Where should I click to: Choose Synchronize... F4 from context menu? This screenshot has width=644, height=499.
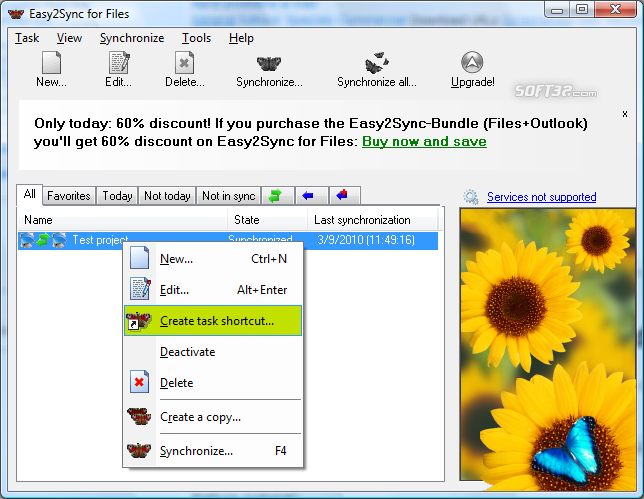[213, 451]
